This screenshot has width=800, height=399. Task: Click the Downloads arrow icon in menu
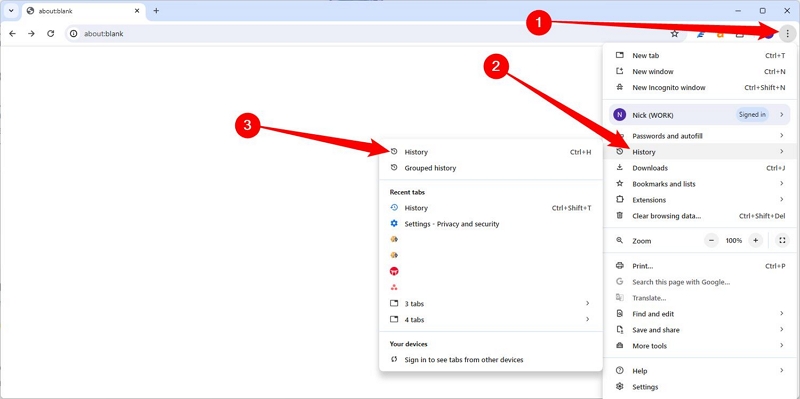620,167
